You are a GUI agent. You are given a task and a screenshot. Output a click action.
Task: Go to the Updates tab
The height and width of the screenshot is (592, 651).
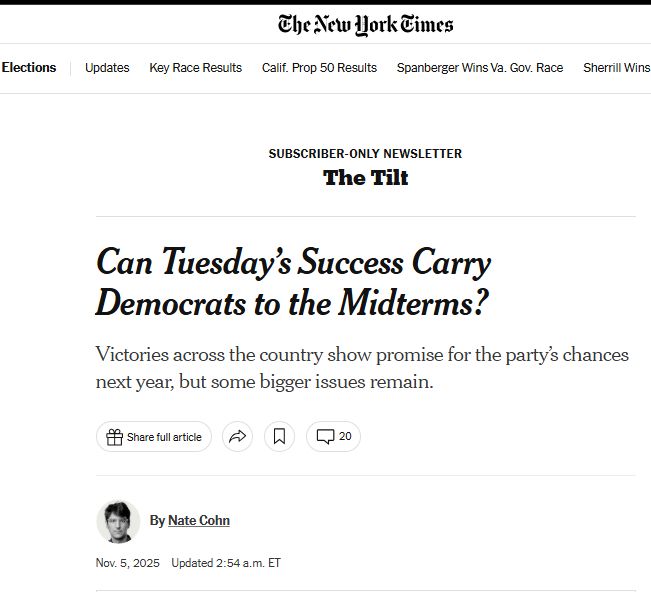coord(107,68)
